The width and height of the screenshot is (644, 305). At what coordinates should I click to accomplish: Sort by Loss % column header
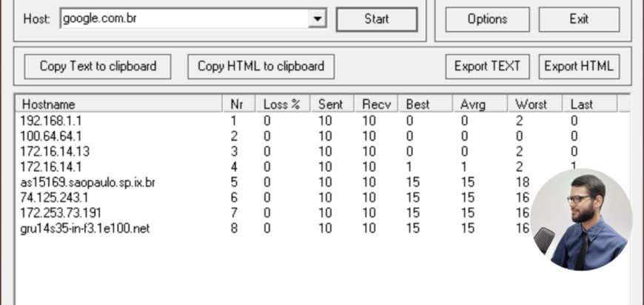281,104
